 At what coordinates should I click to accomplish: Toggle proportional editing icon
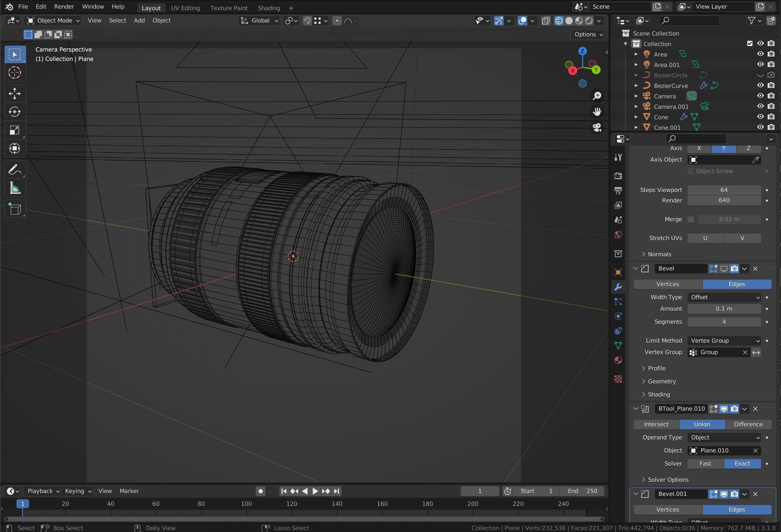[x=337, y=21]
